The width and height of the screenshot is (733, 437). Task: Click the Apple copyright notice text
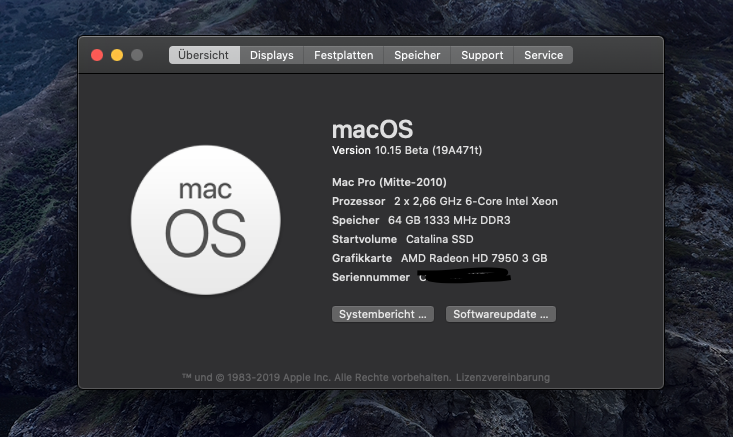(x=316, y=377)
